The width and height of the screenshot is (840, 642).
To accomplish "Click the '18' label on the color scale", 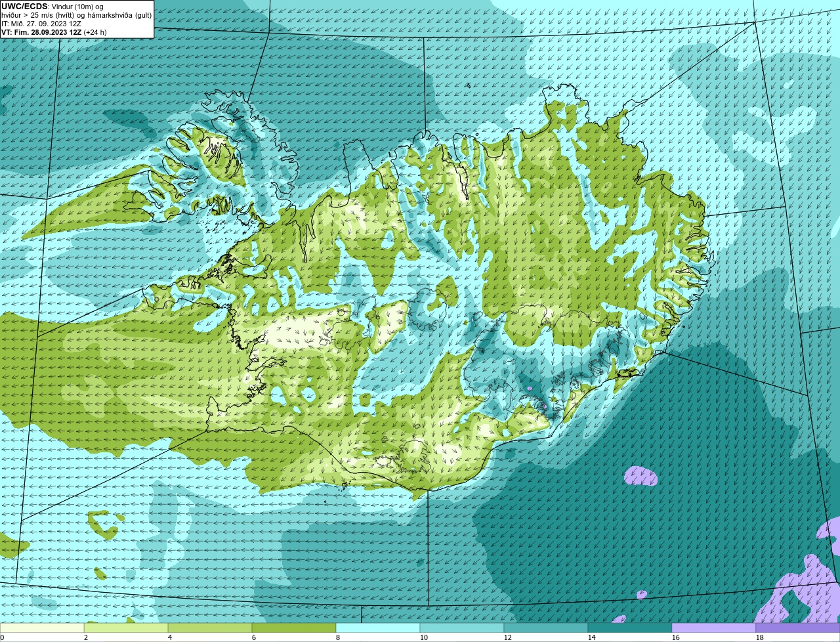I will 760,637.
